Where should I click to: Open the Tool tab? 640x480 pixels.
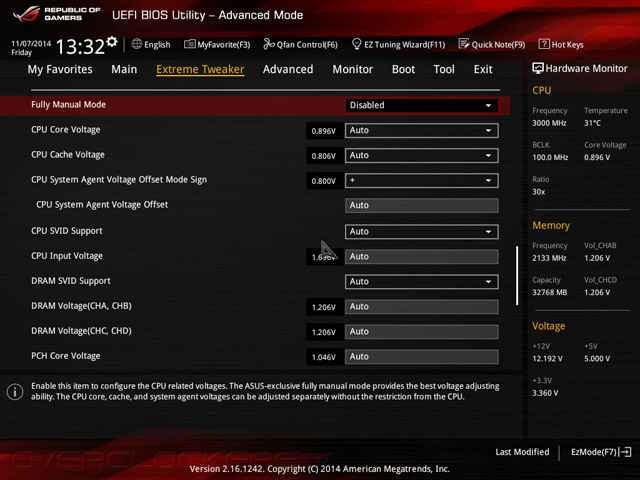point(444,69)
